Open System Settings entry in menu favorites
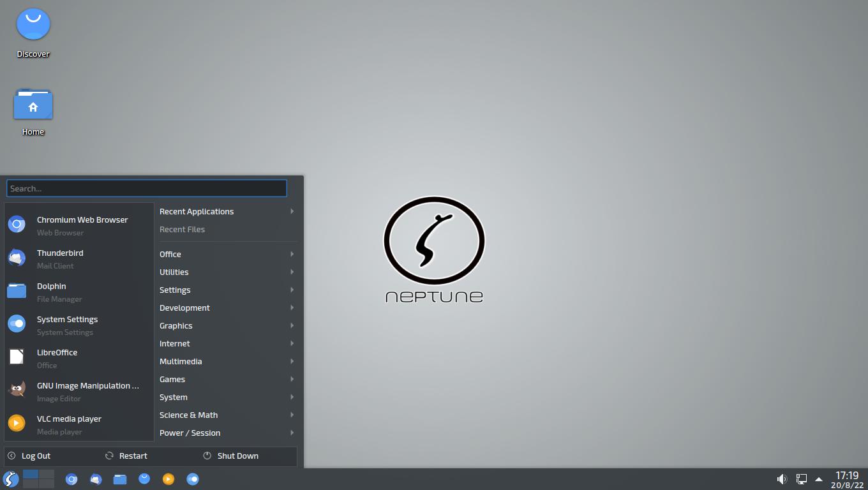 pyautogui.click(x=79, y=325)
